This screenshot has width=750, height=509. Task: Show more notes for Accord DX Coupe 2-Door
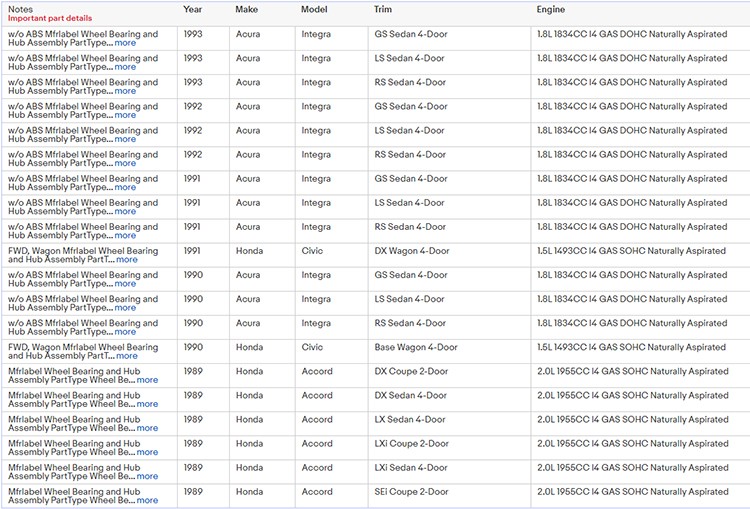pyautogui.click(x=147, y=380)
